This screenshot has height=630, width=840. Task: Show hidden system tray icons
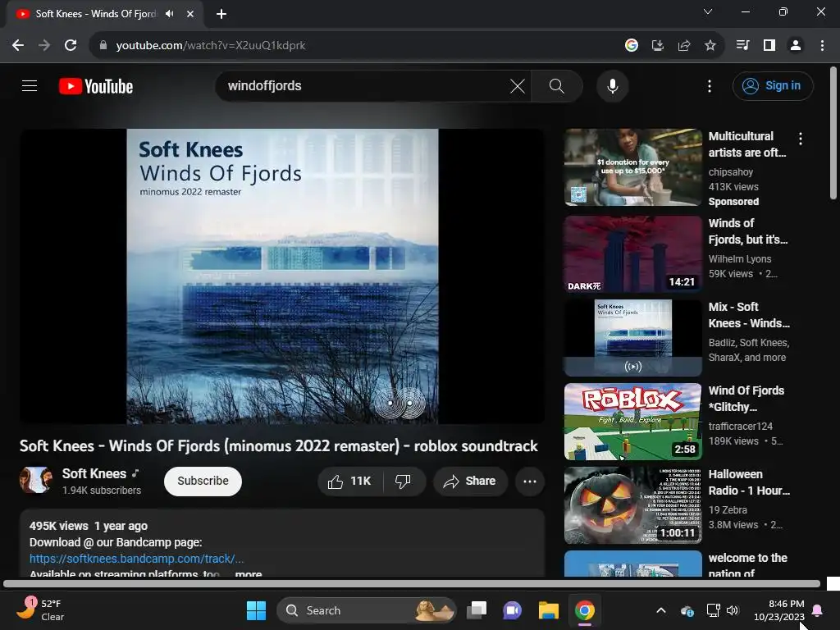pyautogui.click(x=661, y=610)
